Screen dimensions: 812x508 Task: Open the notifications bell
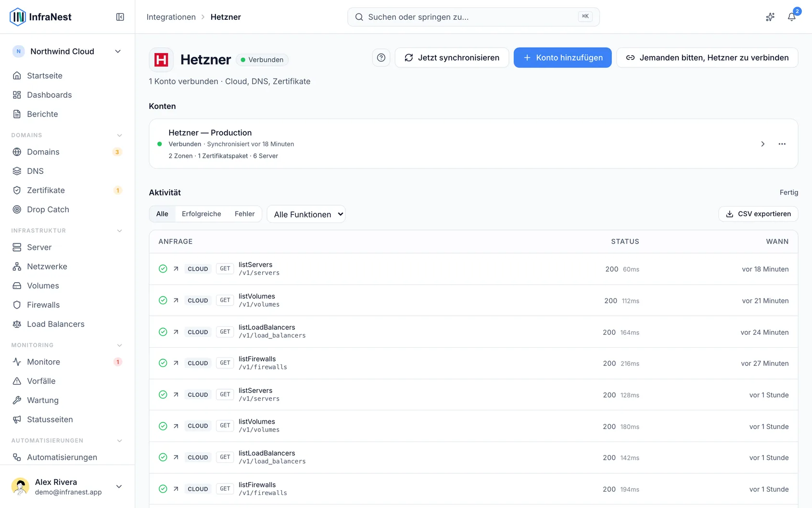coord(791,17)
